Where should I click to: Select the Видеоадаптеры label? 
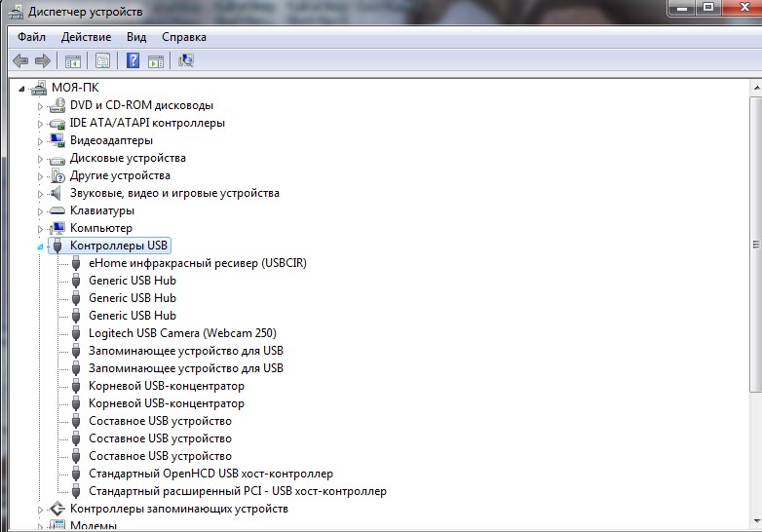click(x=111, y=140)
